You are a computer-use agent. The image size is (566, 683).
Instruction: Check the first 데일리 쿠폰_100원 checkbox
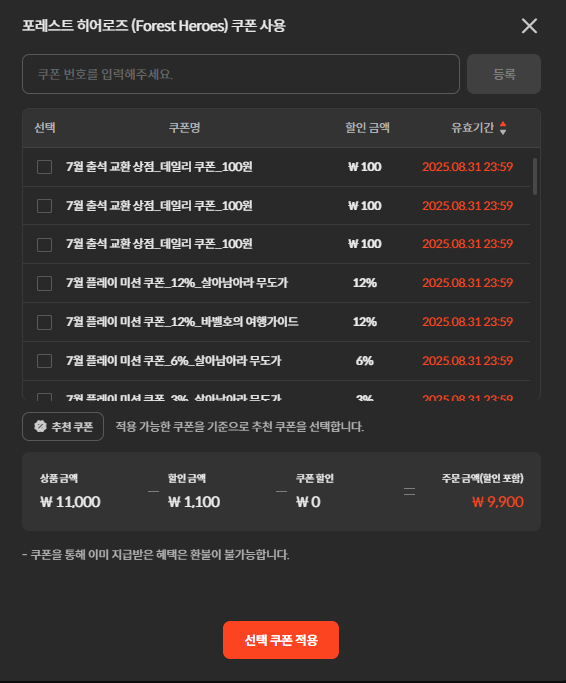pyautogui.click(x=44, y=167)
